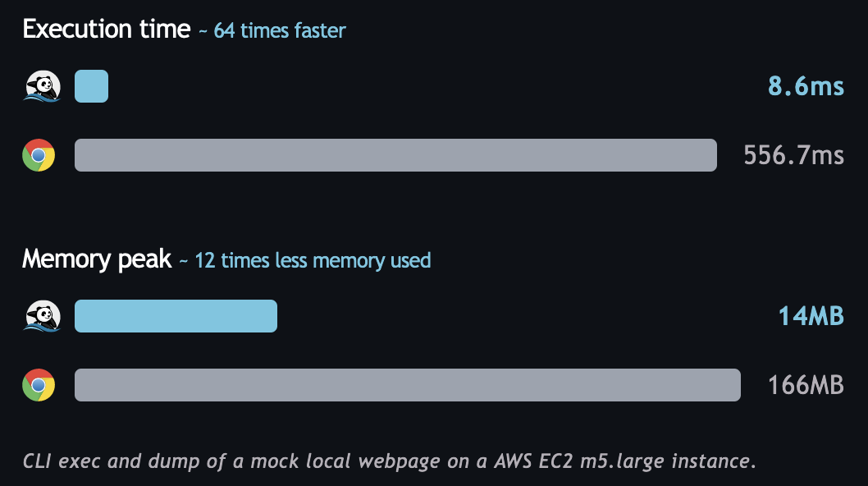Click the 14MB value label
This screenshot has height=486, width=868.
pyautogui.click(x=811, y=316)
